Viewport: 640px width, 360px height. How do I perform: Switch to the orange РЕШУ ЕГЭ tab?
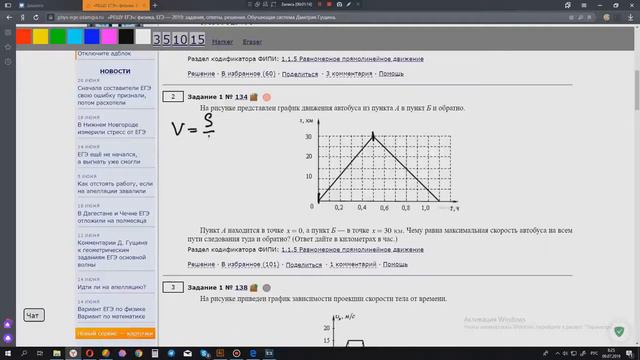116,5
